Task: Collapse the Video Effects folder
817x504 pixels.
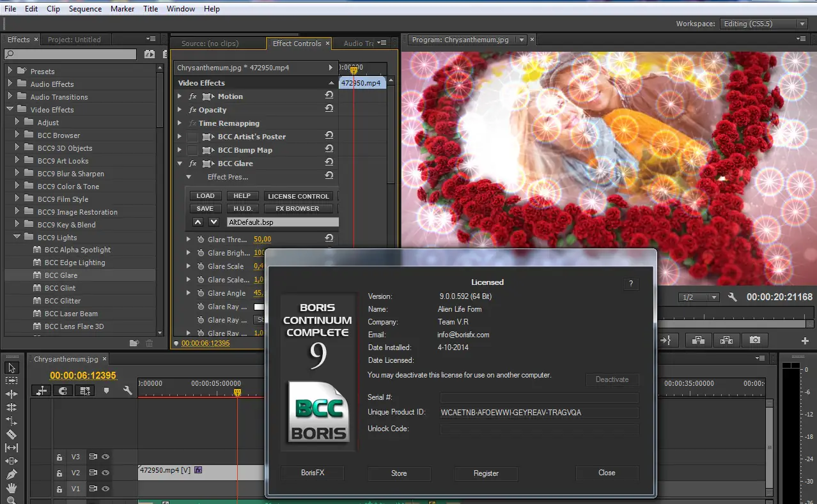Action: click(10, 109)
